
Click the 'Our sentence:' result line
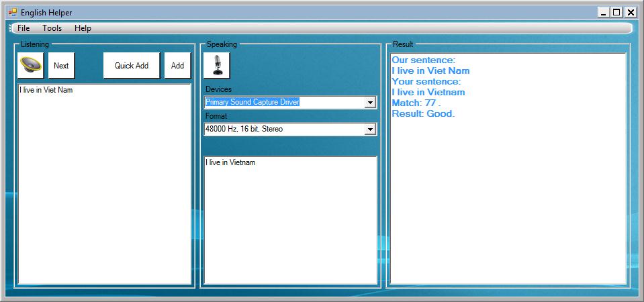pyautogui.click(x=424, y=60)
